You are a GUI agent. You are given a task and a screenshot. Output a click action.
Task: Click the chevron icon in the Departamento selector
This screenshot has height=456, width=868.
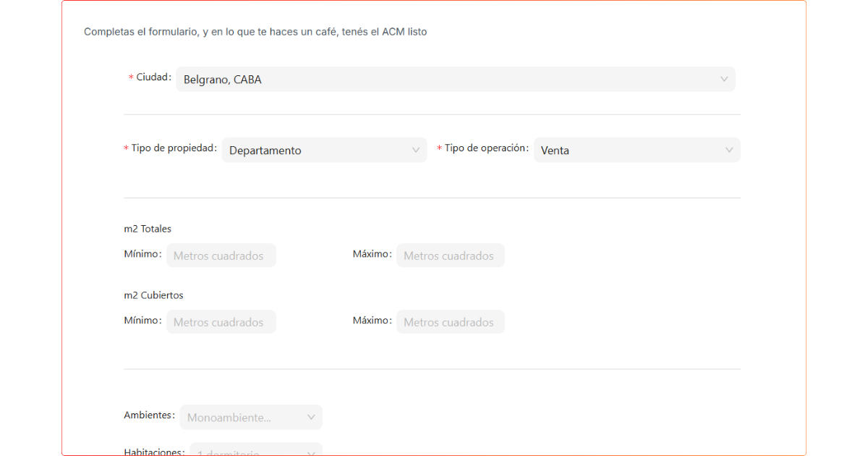(416, 151)
